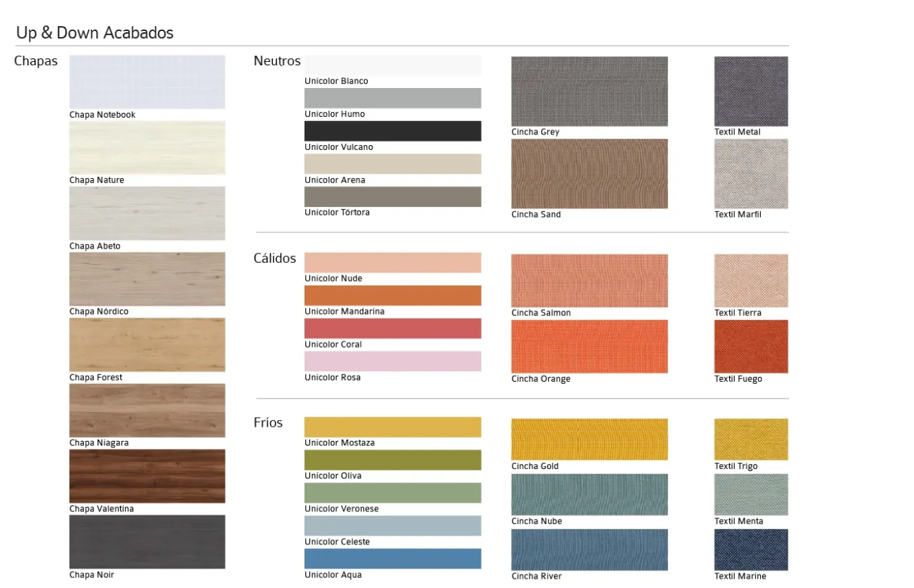The image size is (914, 588).
Task: Pick the Cincha River blue webbing
Action: (x=589, y=550)
